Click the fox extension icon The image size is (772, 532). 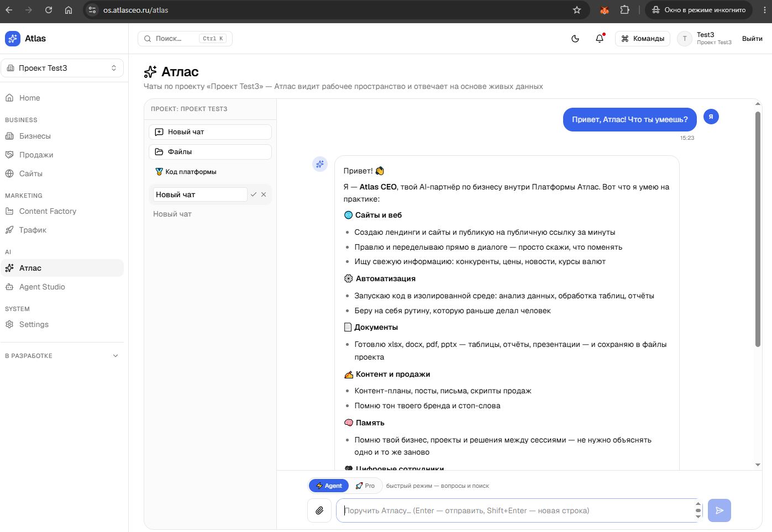pyautogui.click(x=605, y=10)
